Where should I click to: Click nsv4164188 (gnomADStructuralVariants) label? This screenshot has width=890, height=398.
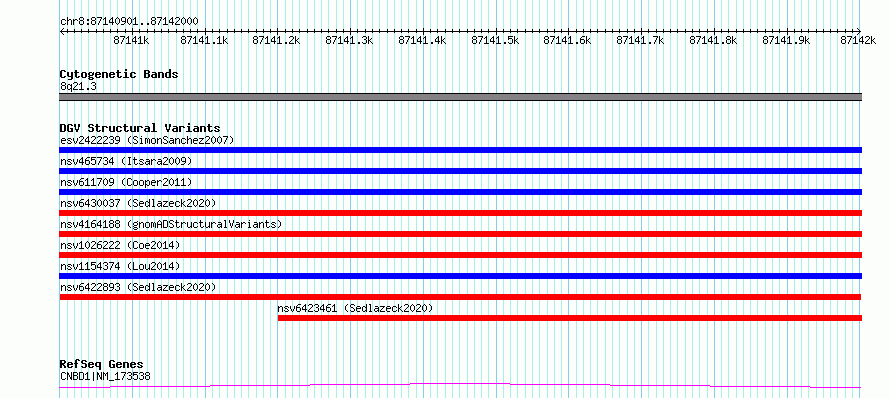pyautogui.click(x=171, y=224)
